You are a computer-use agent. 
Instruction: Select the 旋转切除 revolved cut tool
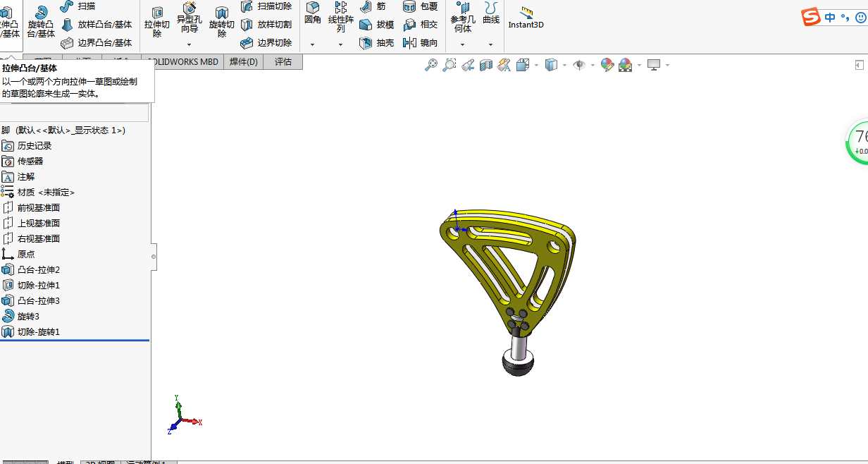pos(222,21)
